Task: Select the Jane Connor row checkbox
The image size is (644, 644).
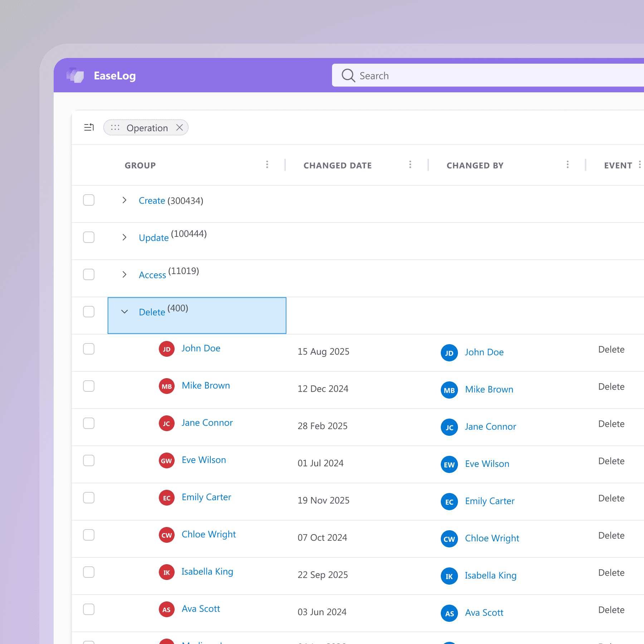Action: (x=89, y=423)
